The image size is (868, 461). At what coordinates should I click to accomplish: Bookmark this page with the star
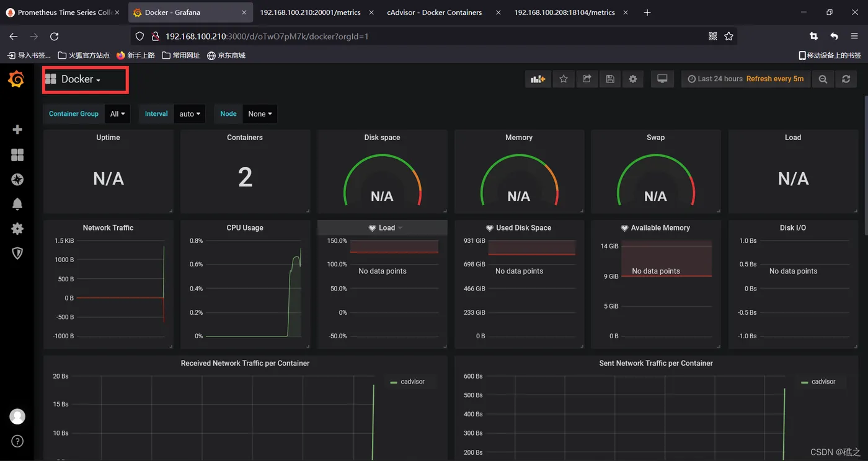[x=728, y=37]
